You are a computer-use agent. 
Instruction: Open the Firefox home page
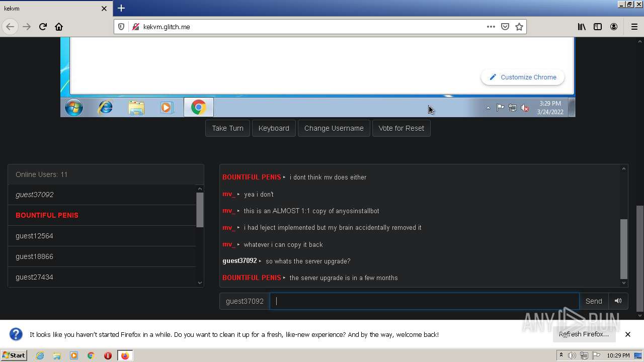pos(59,27)
